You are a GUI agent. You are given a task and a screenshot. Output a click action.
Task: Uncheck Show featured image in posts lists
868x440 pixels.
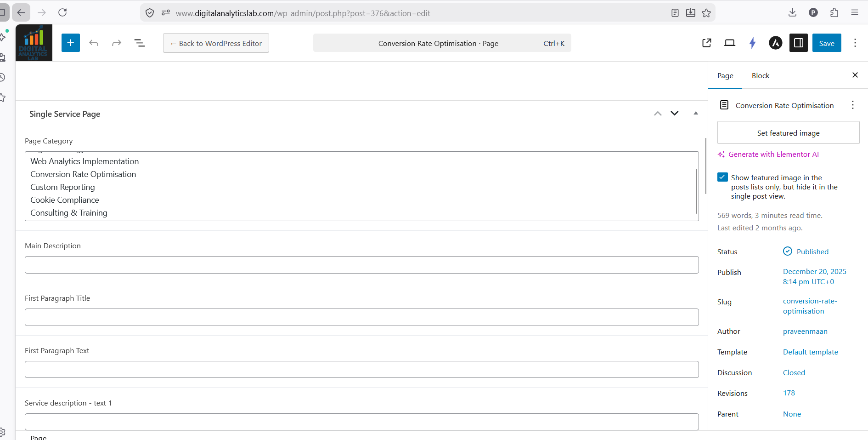pyautogui.click(x=722, y=177)
